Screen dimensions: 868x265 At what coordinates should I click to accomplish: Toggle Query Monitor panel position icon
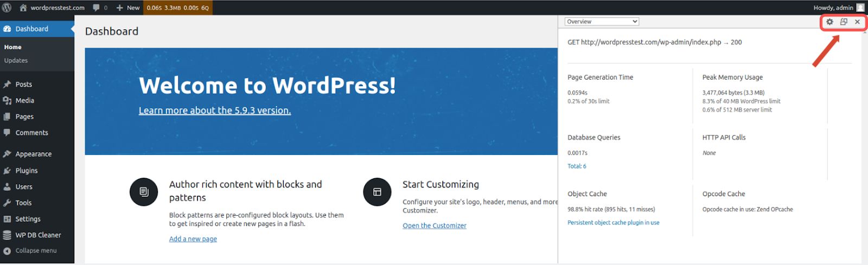844,22
